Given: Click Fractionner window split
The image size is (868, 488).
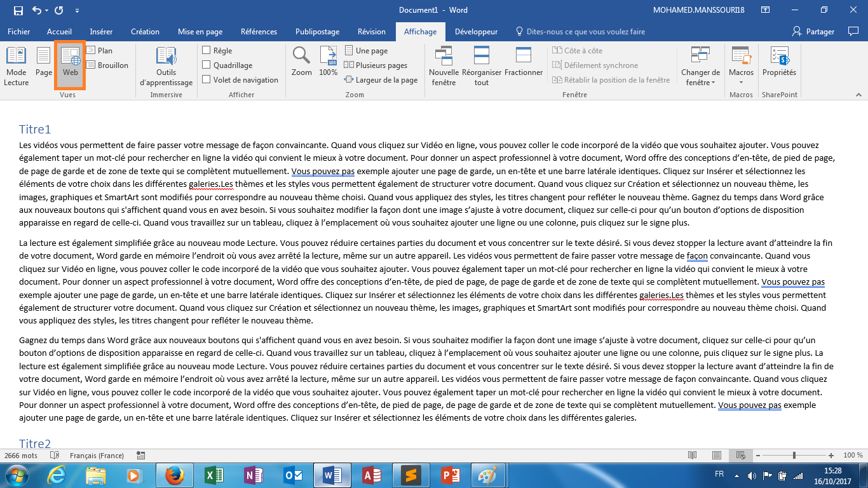Looking at the screenshot, I should click(524, 62).
